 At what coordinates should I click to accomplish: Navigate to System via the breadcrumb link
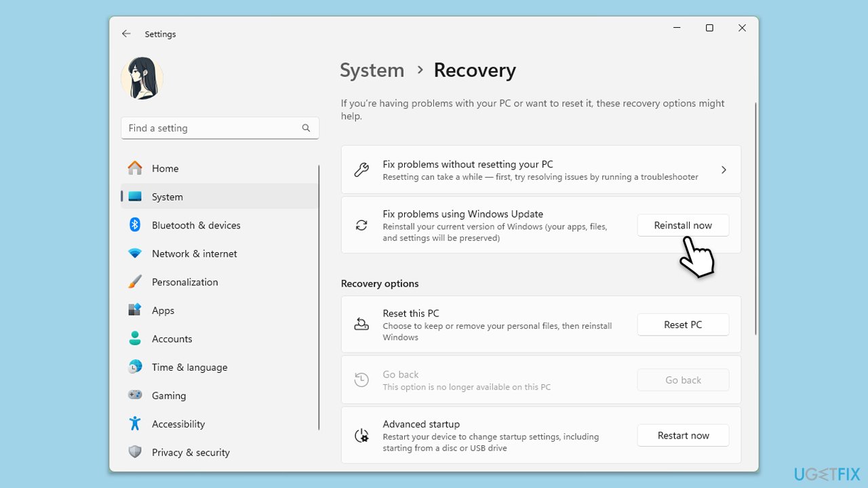click(372, 70)
